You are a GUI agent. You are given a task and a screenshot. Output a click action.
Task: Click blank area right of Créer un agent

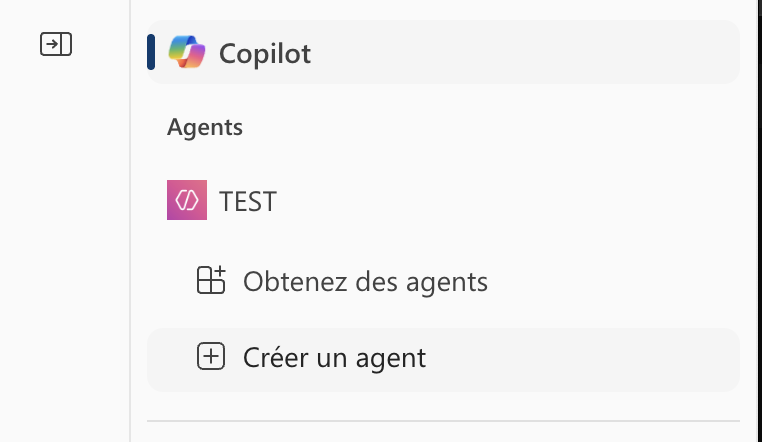tap(590, 358)
